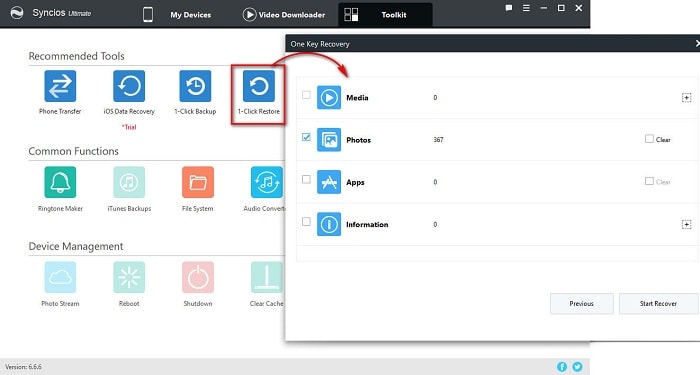Enable Clear option for Apps
This screenshot has height=375, width=700.
649,181
